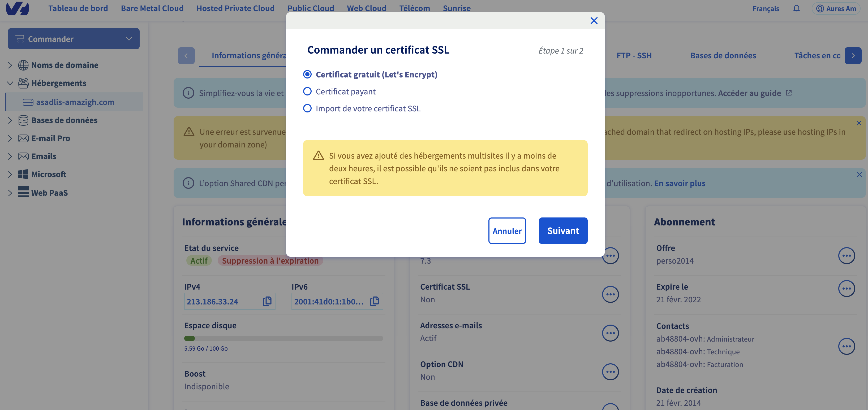
Task: Close the SSL certificate dialog
Action: click(x=594, y=21)
